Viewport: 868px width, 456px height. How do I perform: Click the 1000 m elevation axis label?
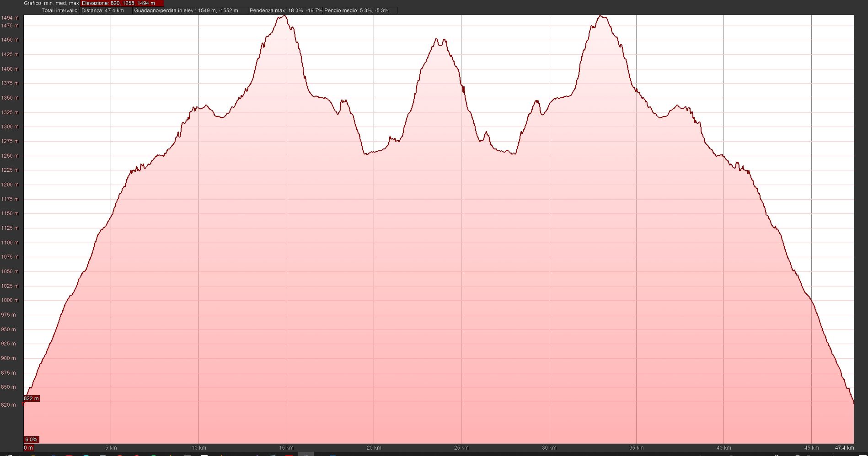pyautogui.click(x=10, y=300)
